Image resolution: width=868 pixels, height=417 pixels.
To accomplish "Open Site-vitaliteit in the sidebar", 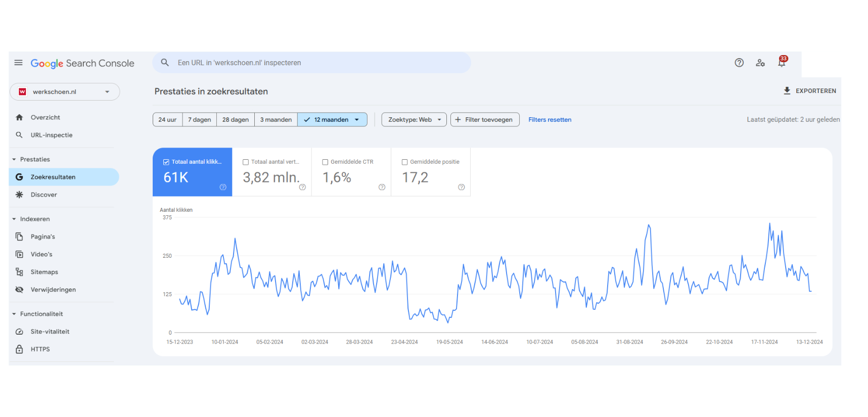I will [64, 332].
